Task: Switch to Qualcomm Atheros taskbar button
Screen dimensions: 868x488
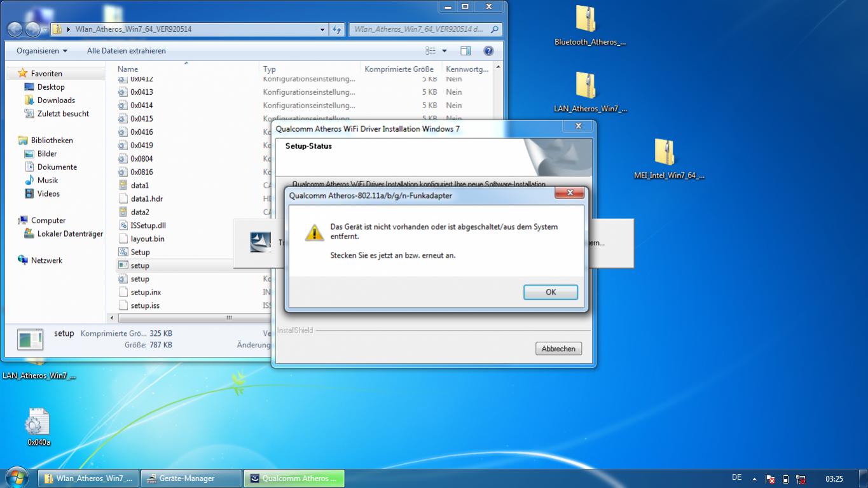Action: click(294, 478)
